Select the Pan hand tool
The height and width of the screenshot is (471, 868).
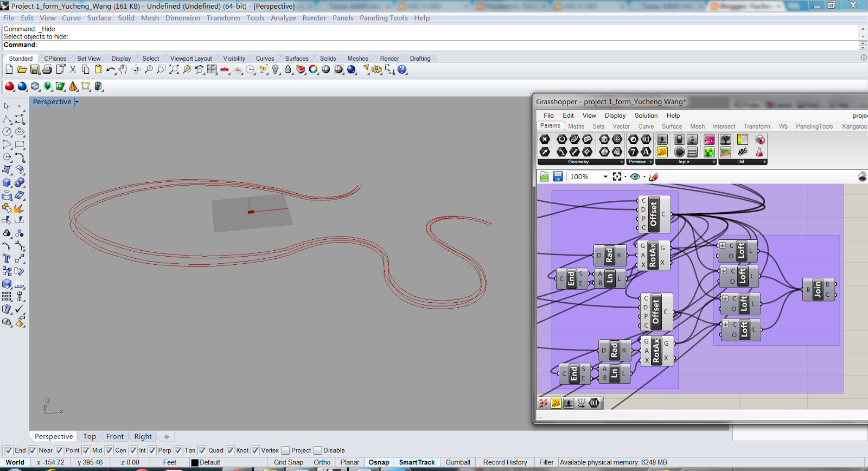(123, 69)
